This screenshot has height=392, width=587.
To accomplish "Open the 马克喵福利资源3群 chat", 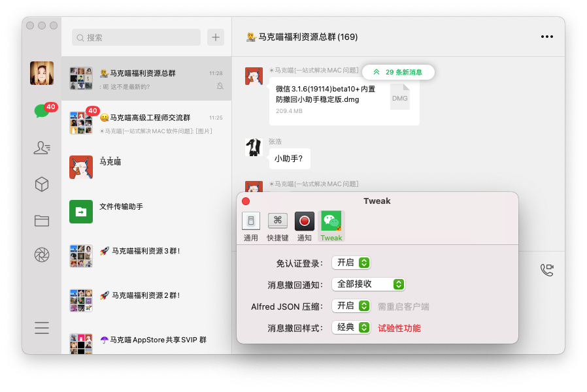I will [x=146, y=256].
